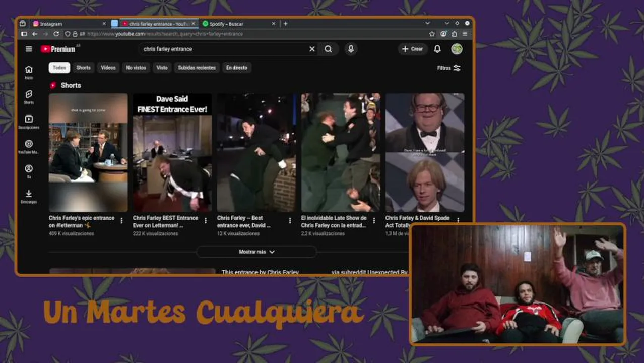Open the browser account icon in toolbar

[x=443, y=34]
